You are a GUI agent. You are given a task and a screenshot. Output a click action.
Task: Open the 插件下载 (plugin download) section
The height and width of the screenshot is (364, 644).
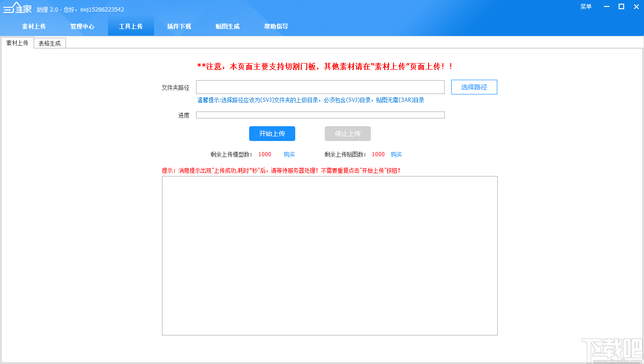pyautogui.click(x=179, y=26)
